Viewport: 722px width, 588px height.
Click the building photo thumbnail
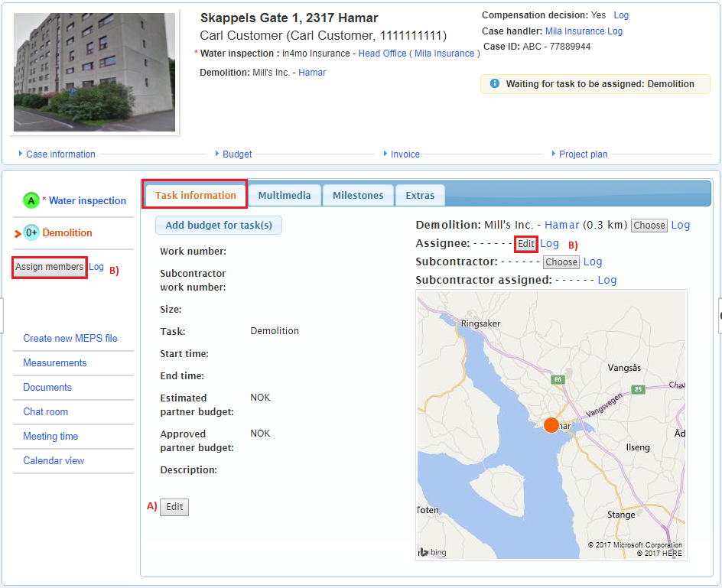tap(94, 72)
